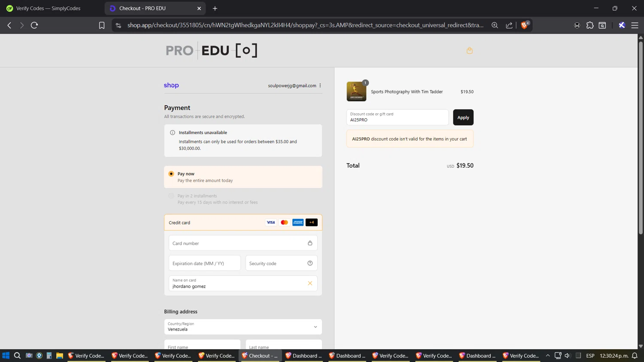
Task: Click the taskbar clock 12:30:24 p.m.
Action: pyautogui.click(x=614, y=356)
